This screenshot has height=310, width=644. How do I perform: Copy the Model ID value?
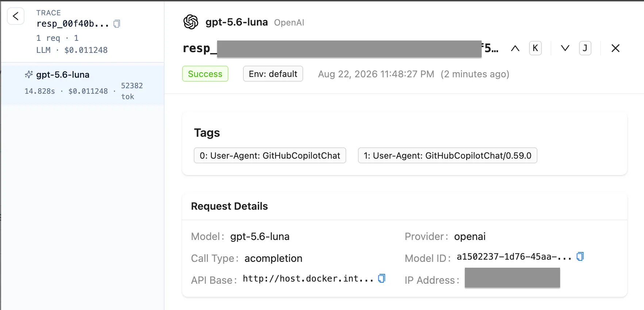click(580, 257)
